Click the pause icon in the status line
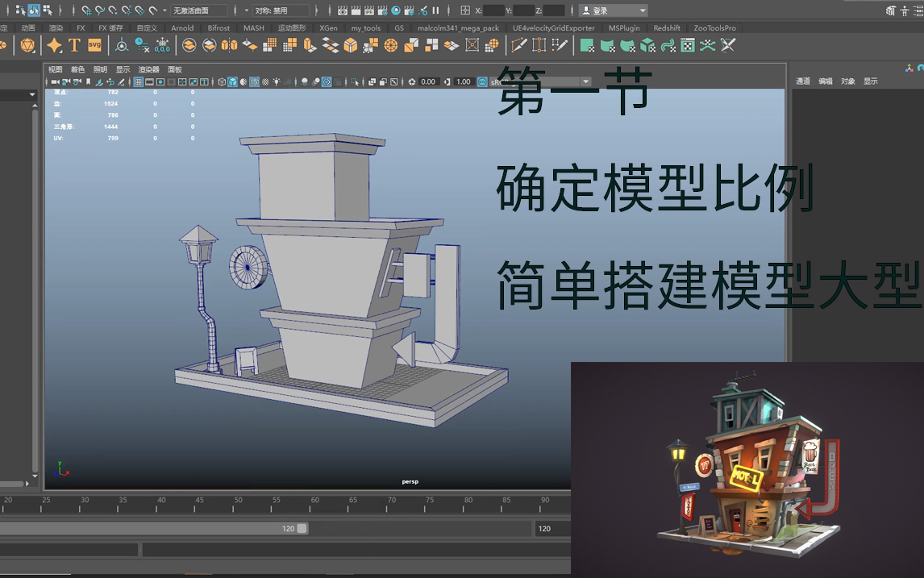The width and height of the screenshot is (924, 578). 435,10
